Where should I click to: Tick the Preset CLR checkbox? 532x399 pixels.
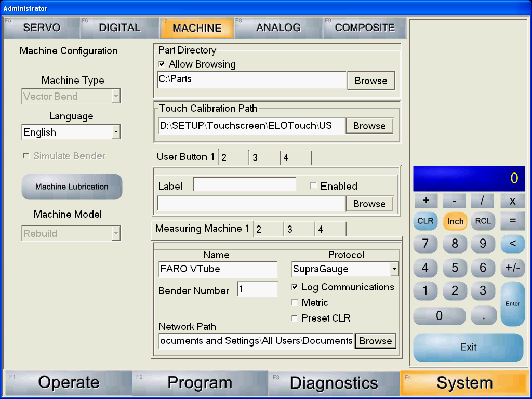point(295,318)
